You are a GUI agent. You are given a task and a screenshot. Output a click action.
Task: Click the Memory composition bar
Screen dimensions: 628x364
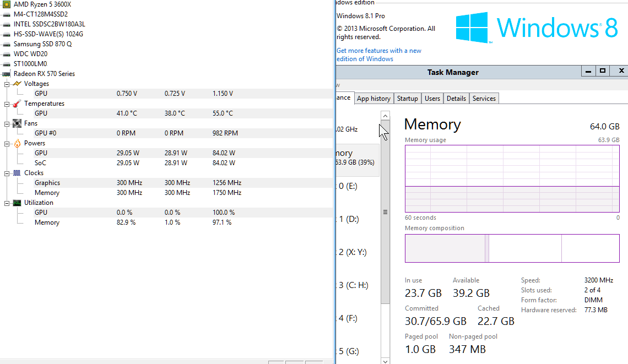512,248
